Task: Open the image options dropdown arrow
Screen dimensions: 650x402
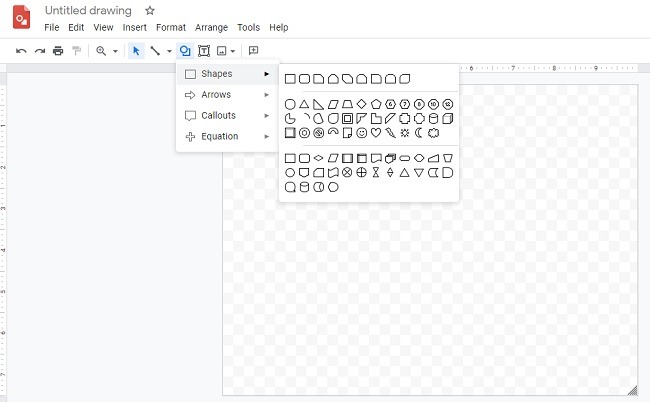Action: click(233, 51)
